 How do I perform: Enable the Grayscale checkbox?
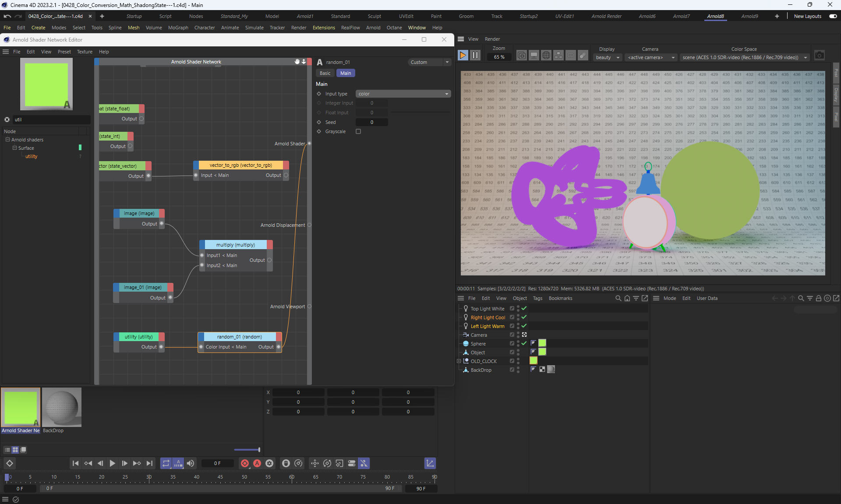point(358,131)
